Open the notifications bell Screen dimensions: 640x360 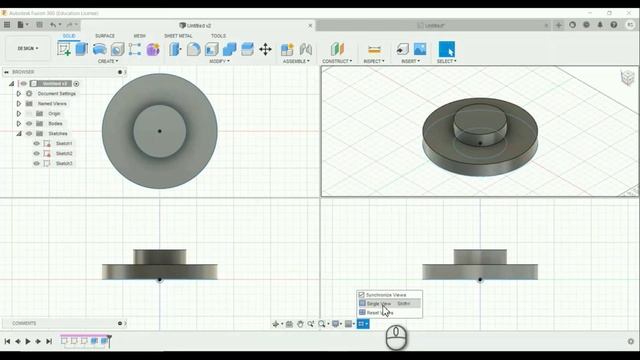tap(600, 25)
